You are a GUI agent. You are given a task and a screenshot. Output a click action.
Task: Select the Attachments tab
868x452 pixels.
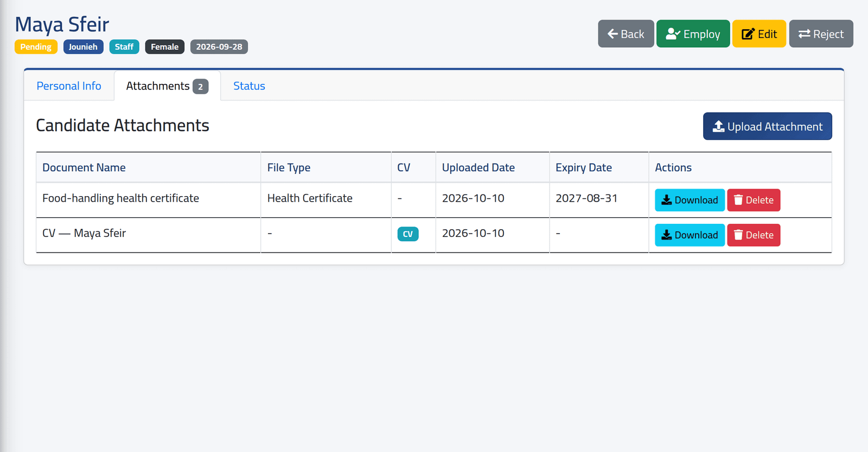[167, 86]
